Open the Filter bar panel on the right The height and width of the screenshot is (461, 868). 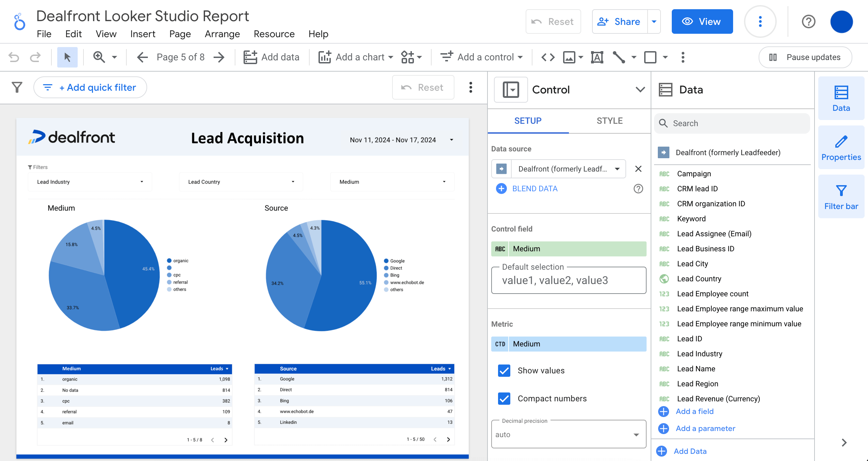(841, 196)
